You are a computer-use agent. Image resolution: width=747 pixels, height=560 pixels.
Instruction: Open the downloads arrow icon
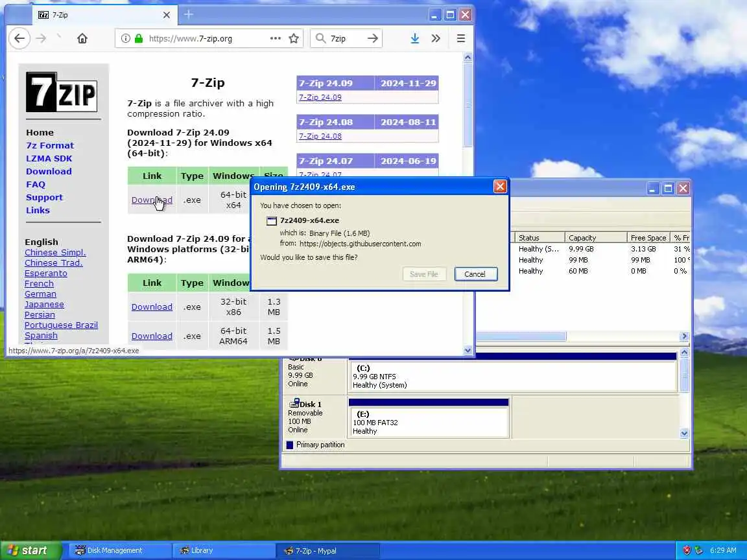coord(415,39)
